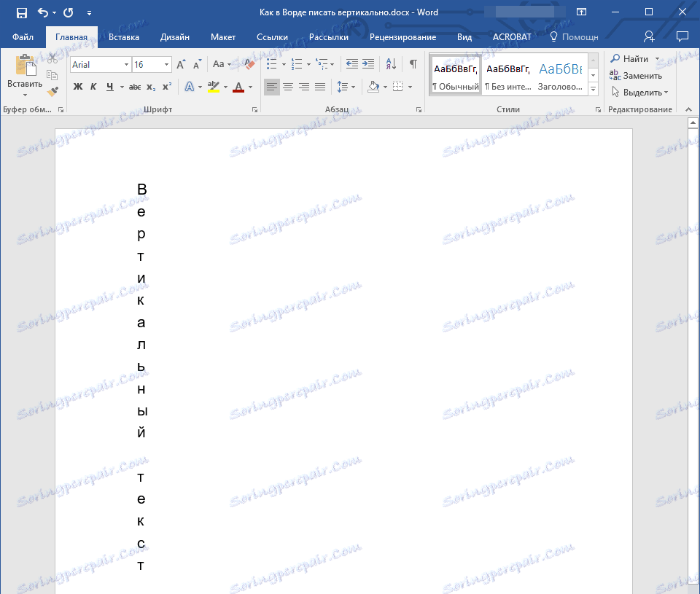This screenshot has width=700, height=594.
Task: Toggle bold (Ж) formatting
Action: point(78,87)
